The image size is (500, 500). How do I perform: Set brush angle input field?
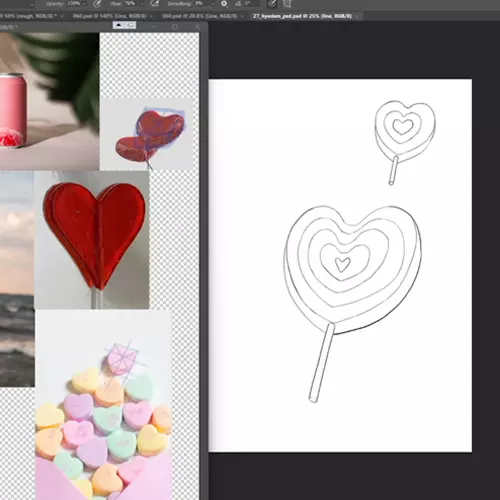(x=252, y=4)
